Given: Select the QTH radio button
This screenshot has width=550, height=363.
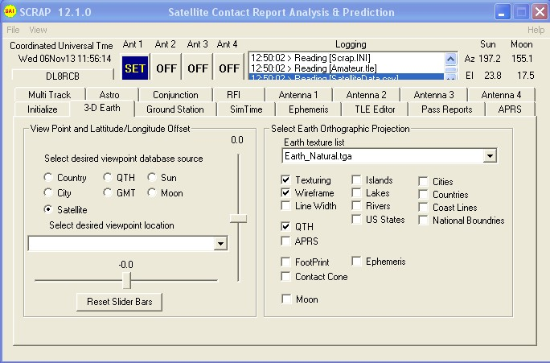Looking at the screenshot, I should click(x=107, y=177).
